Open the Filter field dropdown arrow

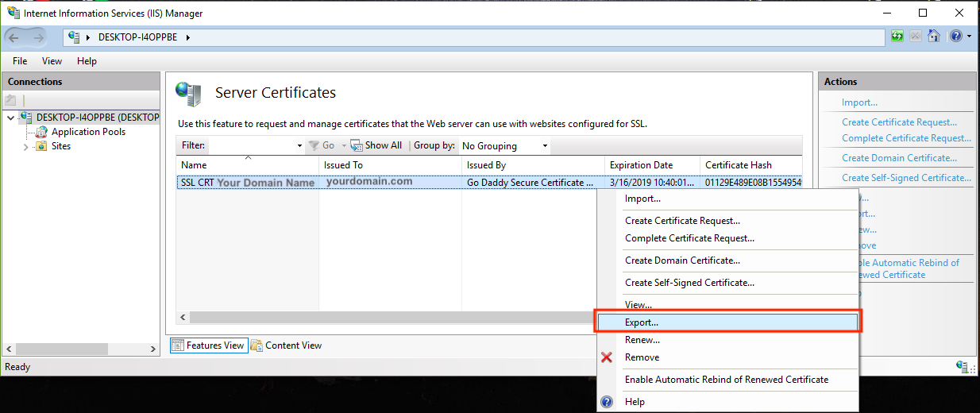[299, 146]
